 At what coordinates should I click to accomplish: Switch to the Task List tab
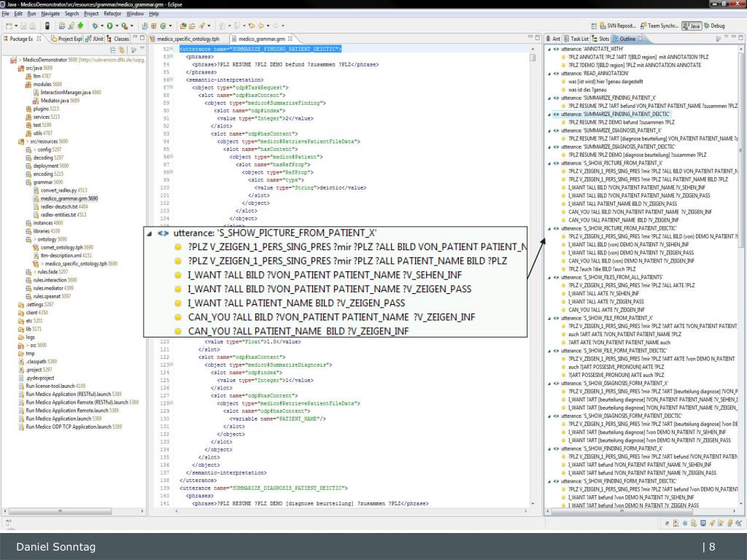point(576,39)
